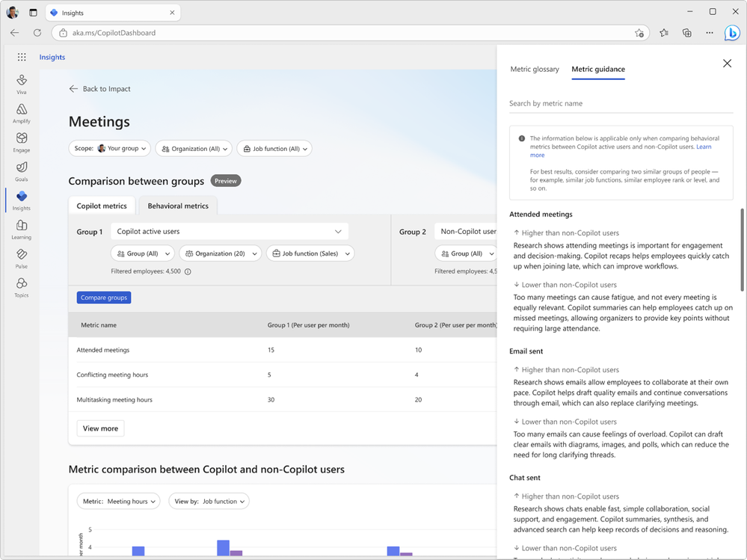Click the guidance panel scrollbar
This screenshot has height=560, width=747.
pos(742,250)
